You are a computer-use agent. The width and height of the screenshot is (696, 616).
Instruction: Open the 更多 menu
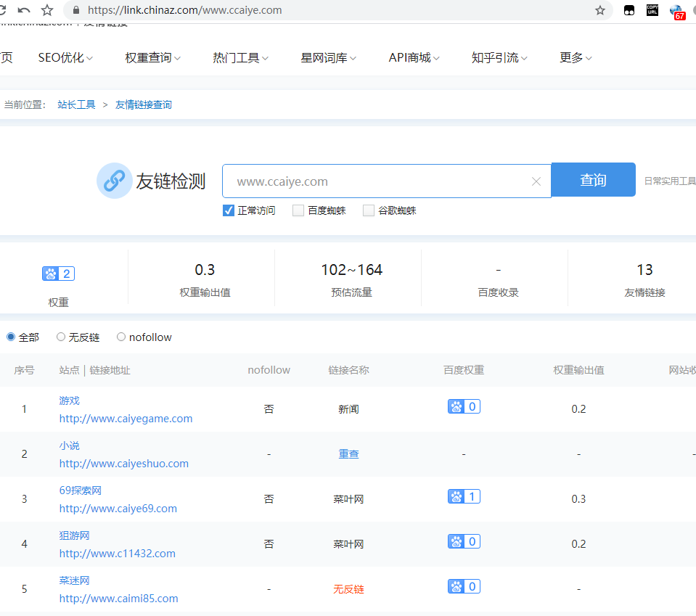tap(576, 58)
